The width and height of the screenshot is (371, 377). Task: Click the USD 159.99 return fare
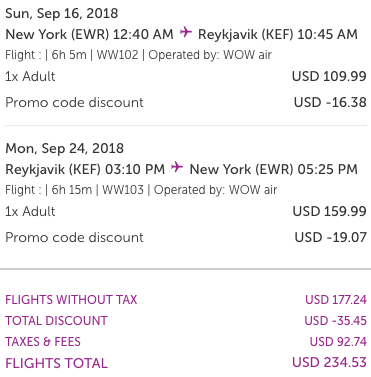coord(330,211)
